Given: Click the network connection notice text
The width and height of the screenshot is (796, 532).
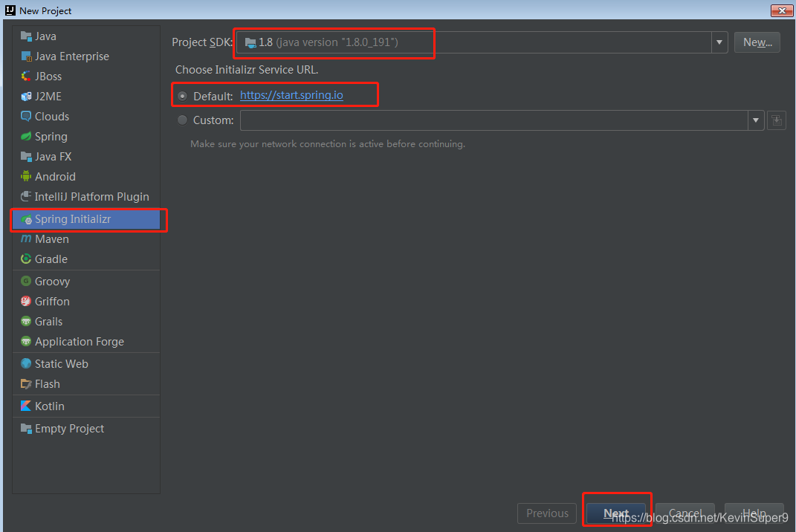Looking at the screenshot, I should pyautogui.click(x=328, y=144).
